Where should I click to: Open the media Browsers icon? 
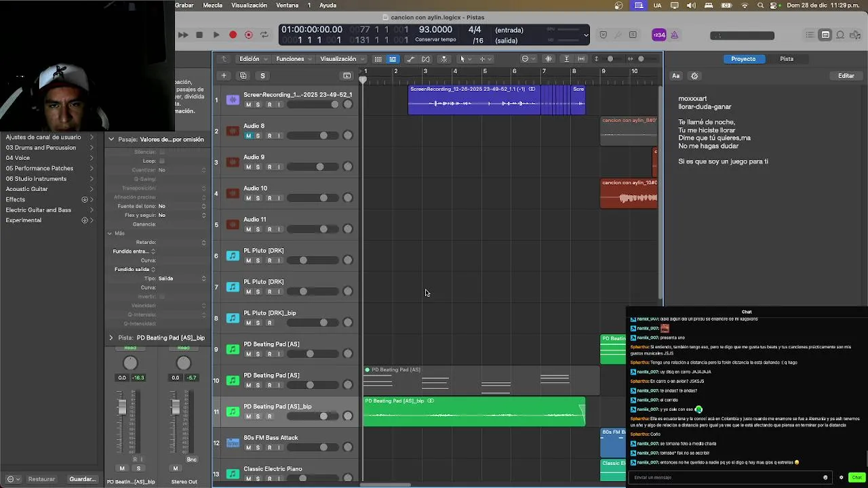point(856,35)
